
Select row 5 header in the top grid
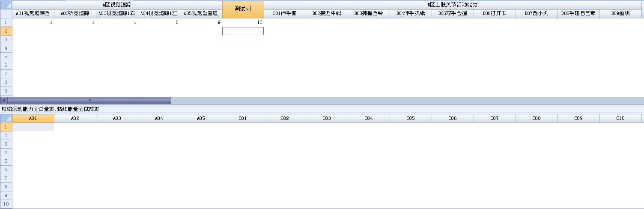point(6,57)
